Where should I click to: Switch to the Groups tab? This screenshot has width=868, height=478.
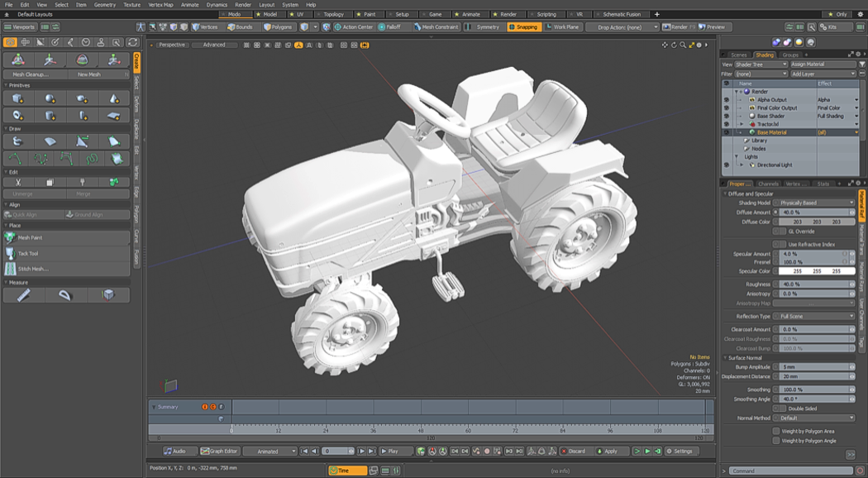coord(790,55)
